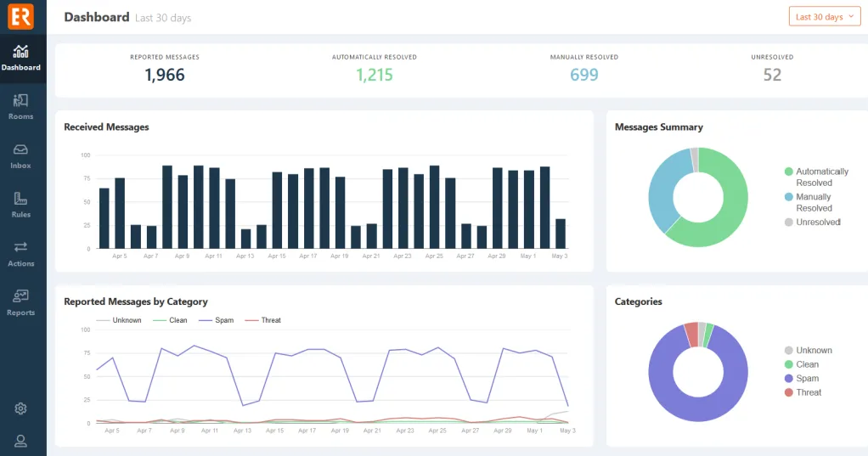Open the Inbox sidebar icon

[21, 155]
